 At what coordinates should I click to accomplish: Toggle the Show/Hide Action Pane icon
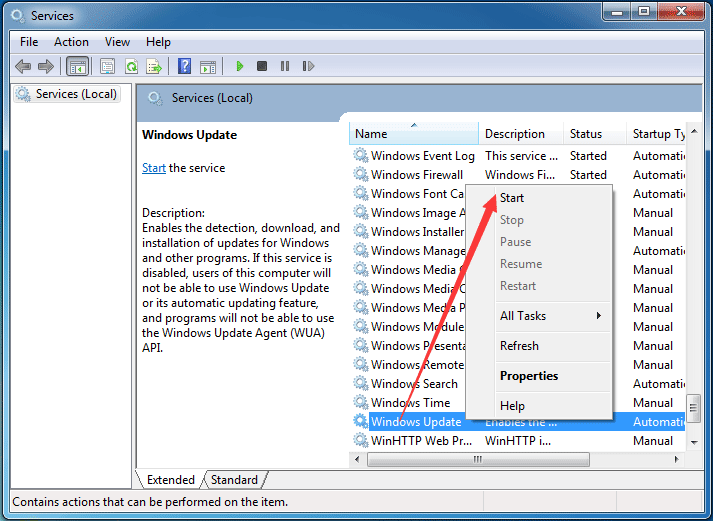(x=208, y=66)
